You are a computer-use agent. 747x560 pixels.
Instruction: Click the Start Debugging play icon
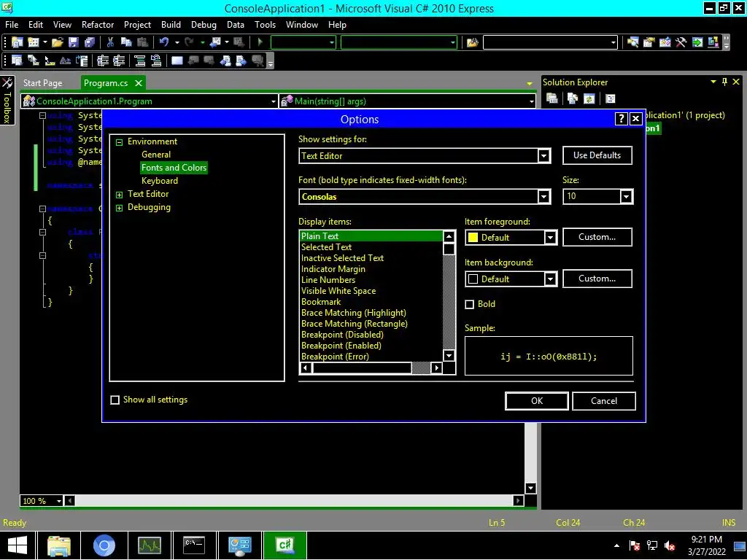coord(260,42)
